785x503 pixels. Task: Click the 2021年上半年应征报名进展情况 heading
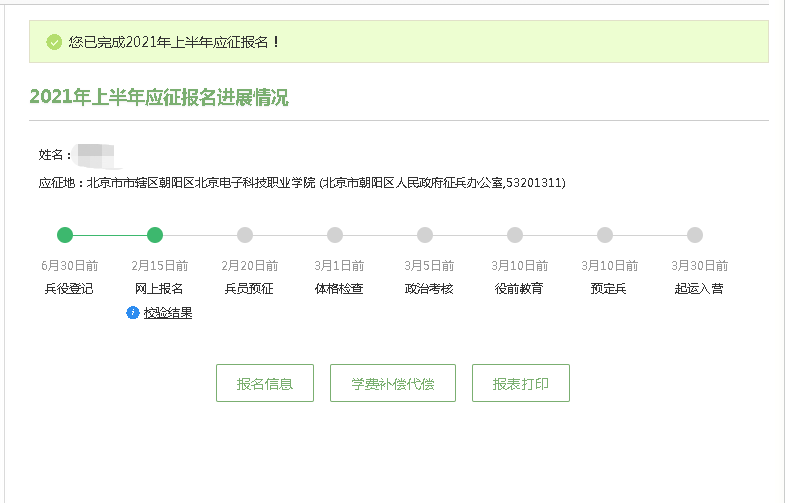point(159,97)
